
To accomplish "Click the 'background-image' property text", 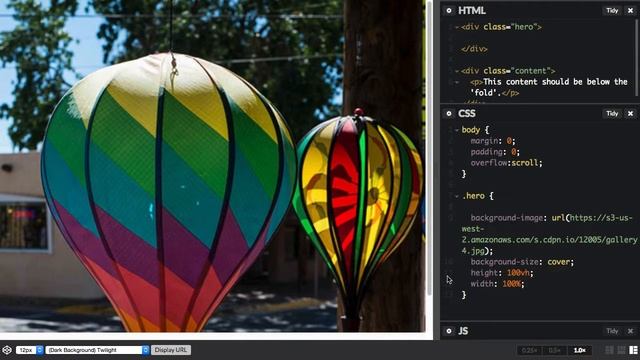I will pyautogui.click(x=507, y=218).
